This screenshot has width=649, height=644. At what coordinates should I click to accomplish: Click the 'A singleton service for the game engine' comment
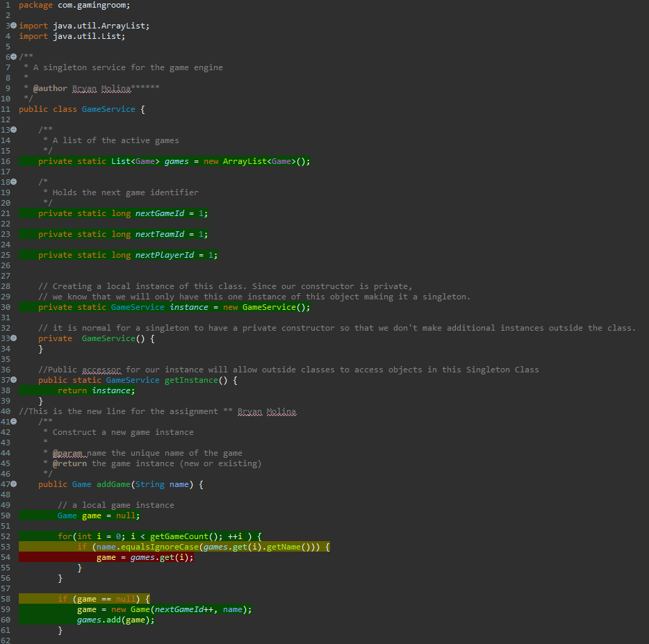[128, 67]
